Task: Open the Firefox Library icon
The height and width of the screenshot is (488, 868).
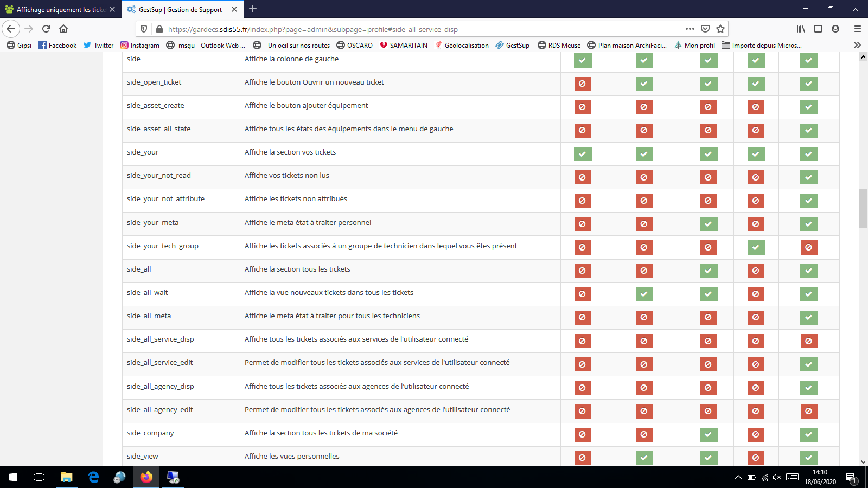Action: 801,29
